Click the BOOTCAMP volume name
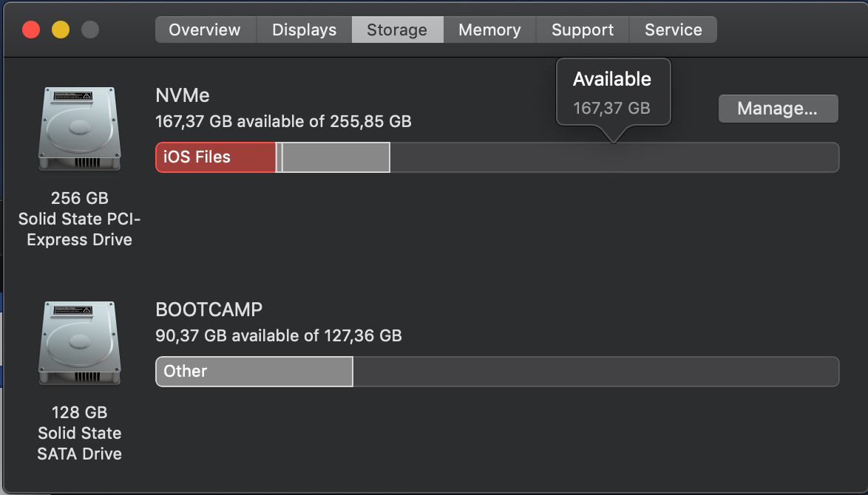 (x=209, y=310)
